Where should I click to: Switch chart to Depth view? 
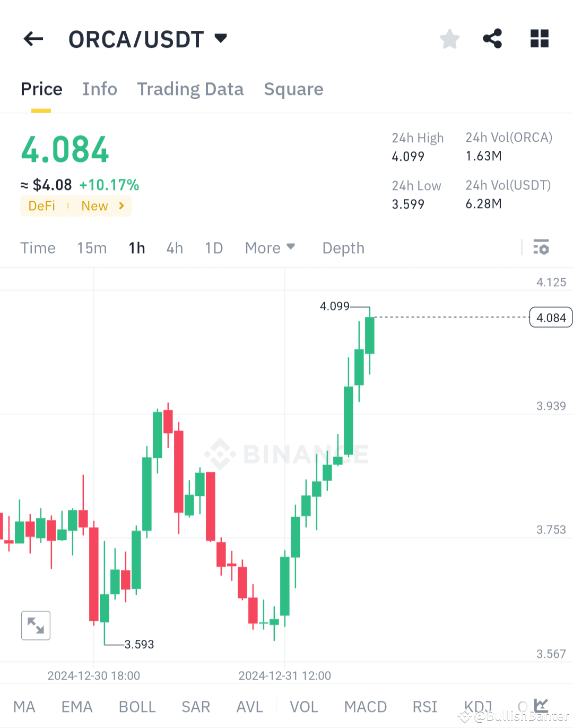point(343,247)
